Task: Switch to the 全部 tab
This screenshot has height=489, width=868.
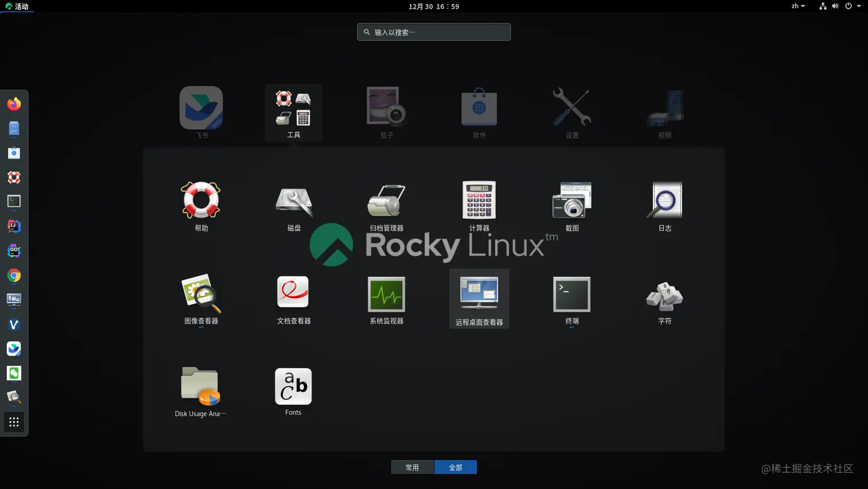Action: 456,467
